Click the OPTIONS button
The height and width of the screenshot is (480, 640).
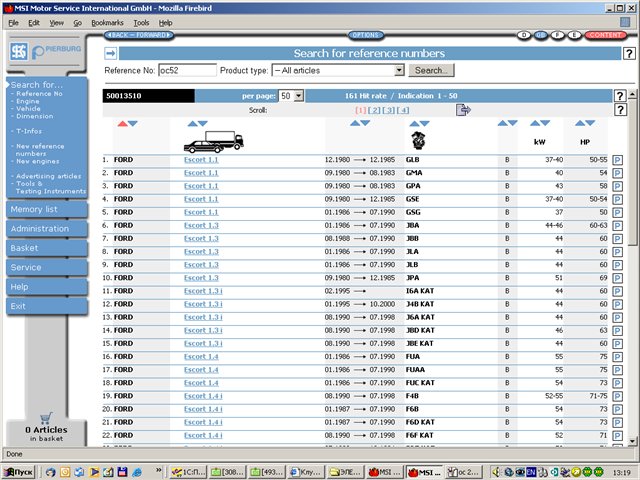(x=366, y=35)
